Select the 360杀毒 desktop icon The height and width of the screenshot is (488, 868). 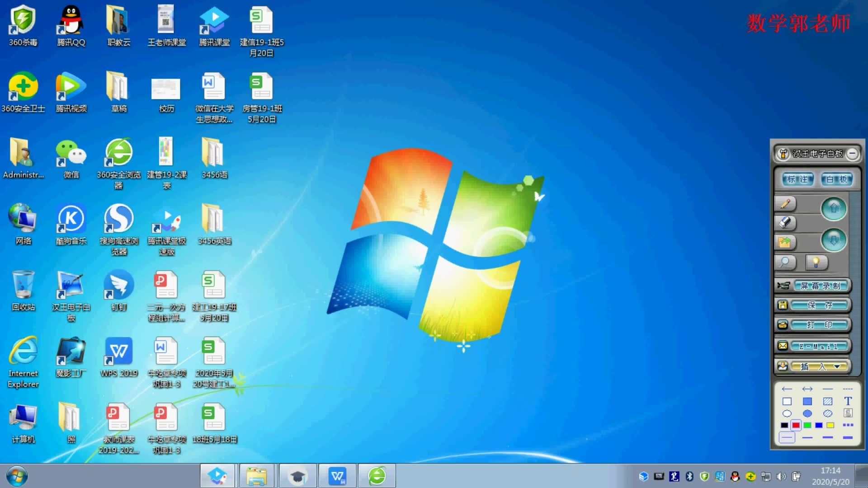(x=23, y=26)
